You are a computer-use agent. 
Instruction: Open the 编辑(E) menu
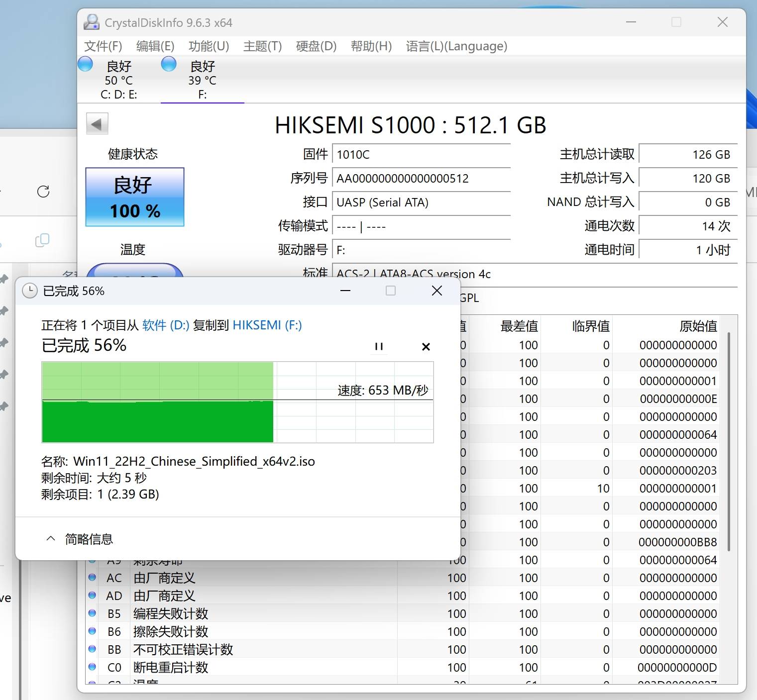pos(155,46)
